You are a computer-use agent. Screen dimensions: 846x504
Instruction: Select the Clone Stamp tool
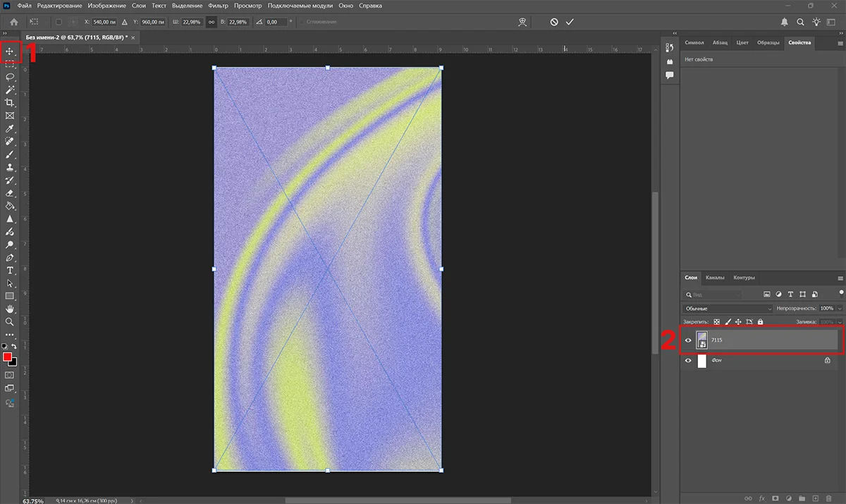click(x=10, y=167)
